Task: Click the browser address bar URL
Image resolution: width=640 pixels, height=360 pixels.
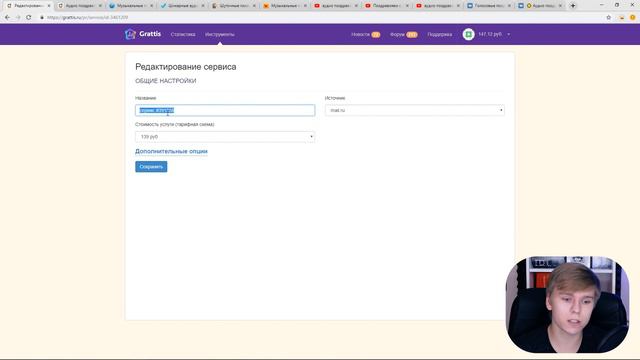Action: click(88, 18)
